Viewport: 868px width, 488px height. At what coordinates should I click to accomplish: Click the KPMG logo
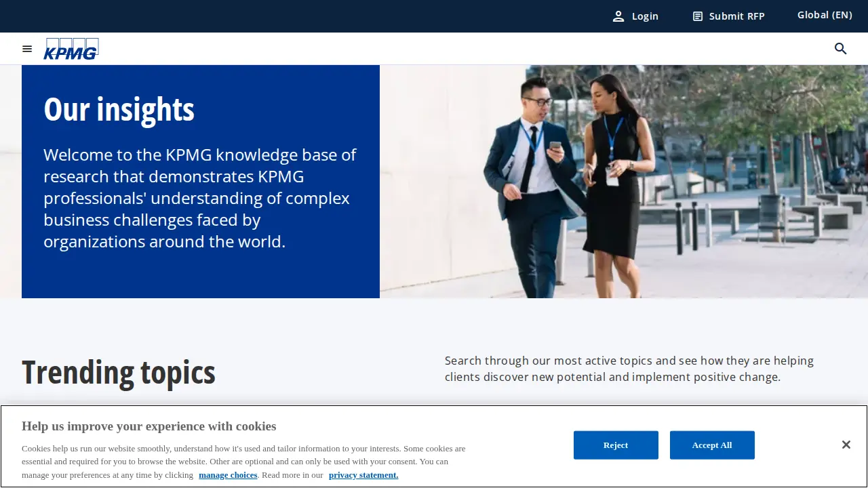pos(71,49)
